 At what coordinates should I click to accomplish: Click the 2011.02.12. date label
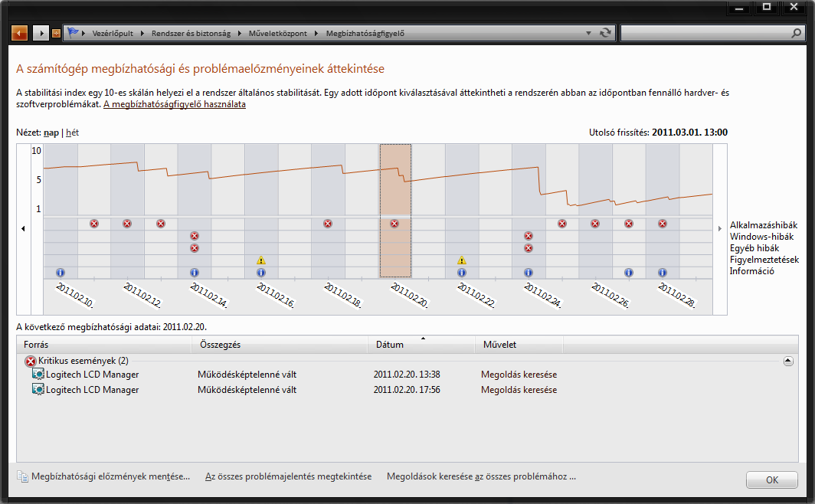[x=142, y=295]
